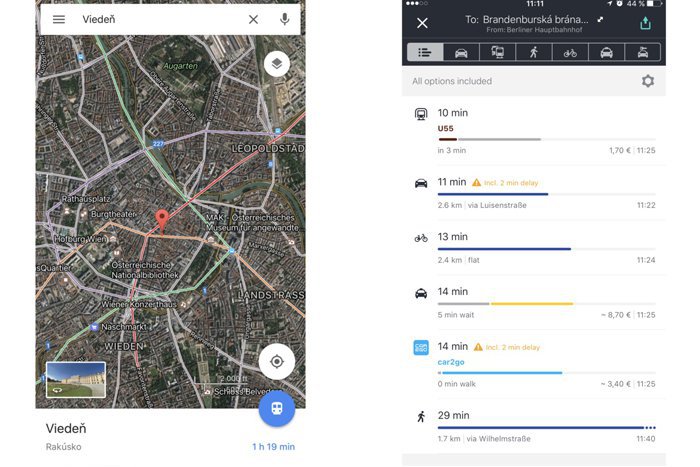
Task: Center map on my location
Action: point(277,361)
